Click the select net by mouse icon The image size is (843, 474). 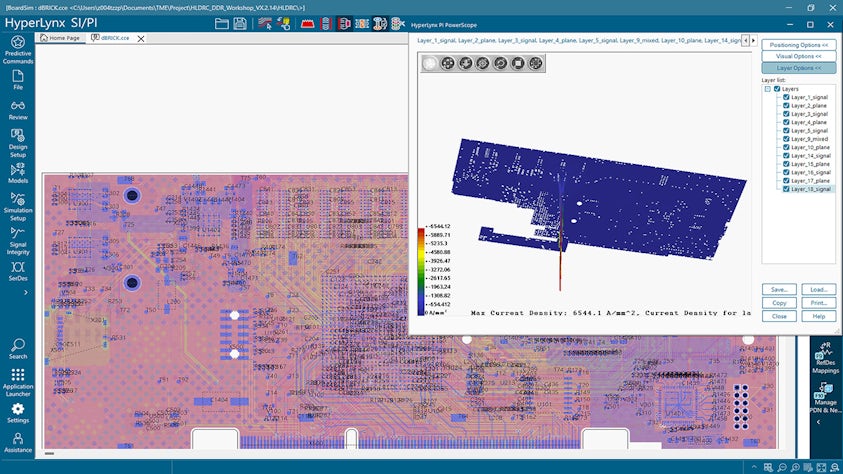[x=265, y=23]
